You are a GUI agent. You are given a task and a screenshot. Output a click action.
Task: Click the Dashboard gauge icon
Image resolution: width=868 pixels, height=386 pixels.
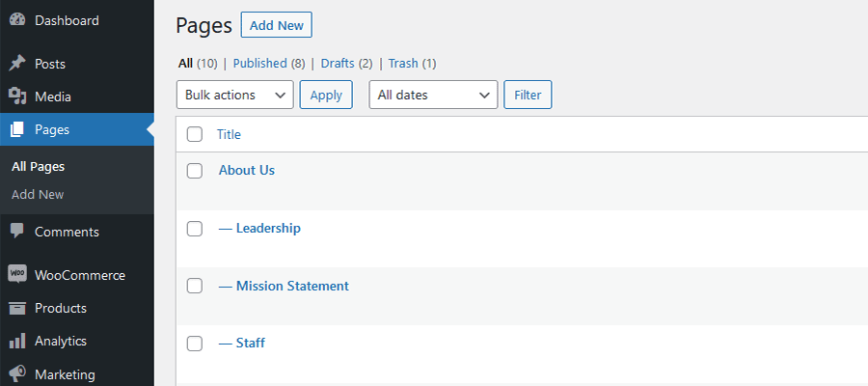click(x=17, y=20)
